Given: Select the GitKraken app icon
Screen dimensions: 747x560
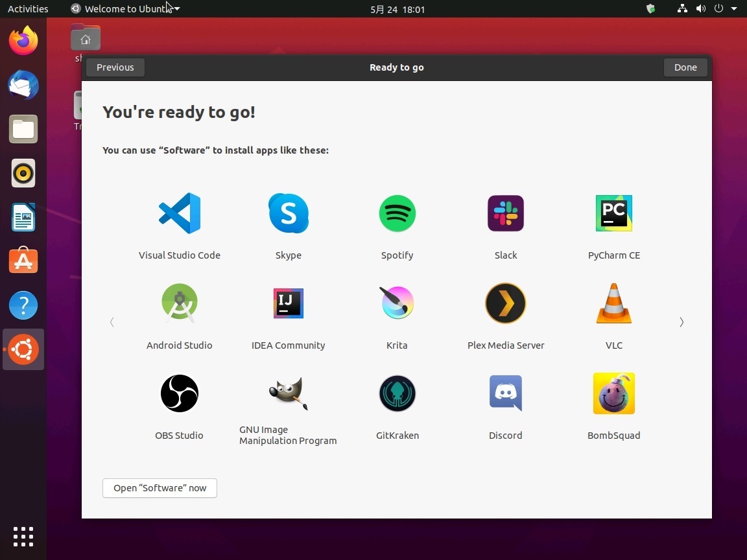Looking at the screenshot, I should coord(397,393).
